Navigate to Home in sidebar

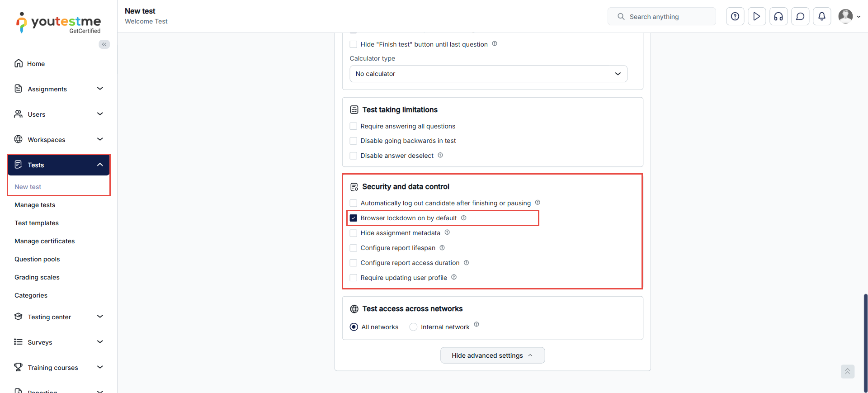click(x=36, y=64)
